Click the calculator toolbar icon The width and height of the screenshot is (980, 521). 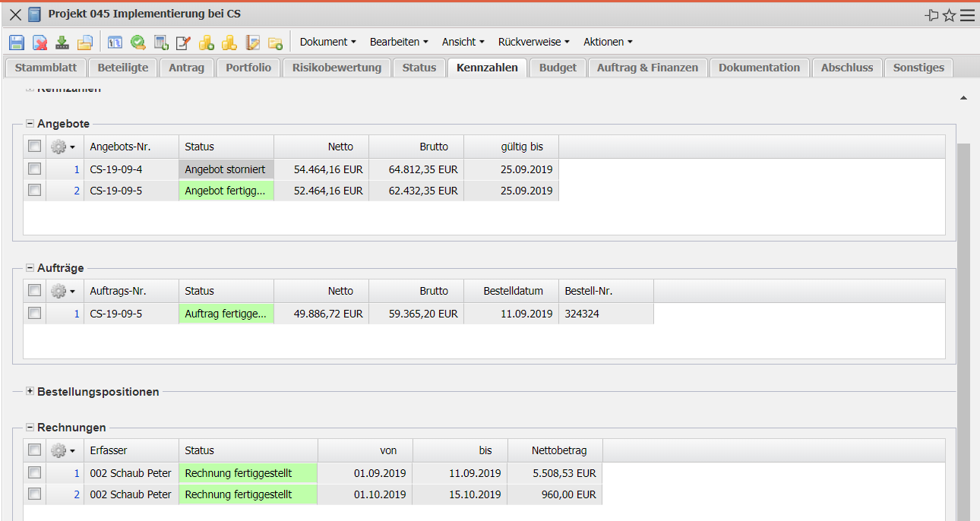click(161, 43)
